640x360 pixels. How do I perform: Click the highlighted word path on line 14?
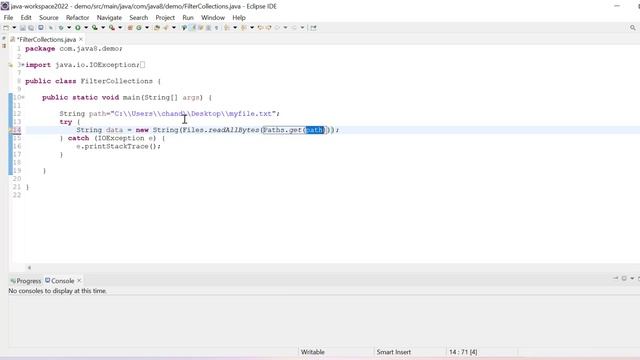point(314,130)
